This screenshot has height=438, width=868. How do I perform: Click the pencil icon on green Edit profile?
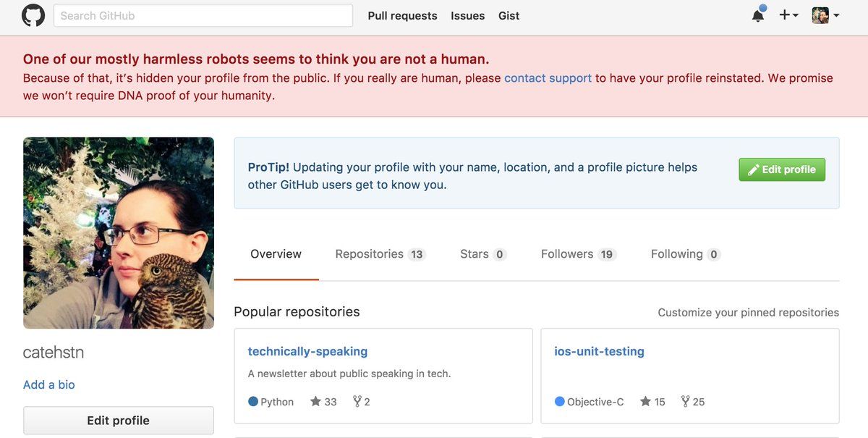(753, 169)
